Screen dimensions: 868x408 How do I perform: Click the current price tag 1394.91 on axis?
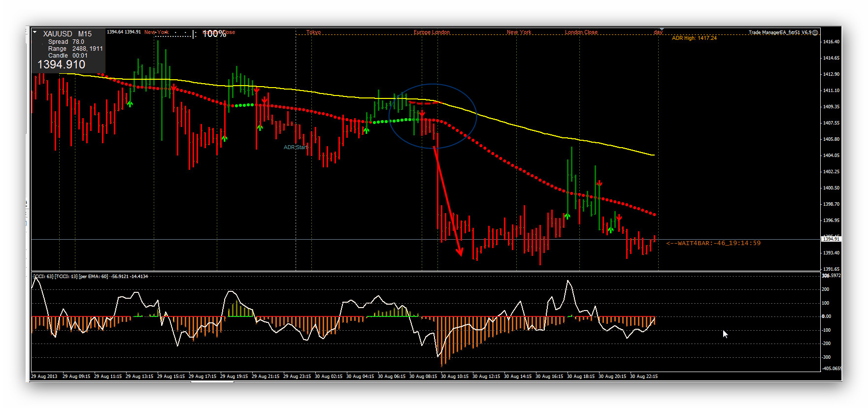coord(831,239)
